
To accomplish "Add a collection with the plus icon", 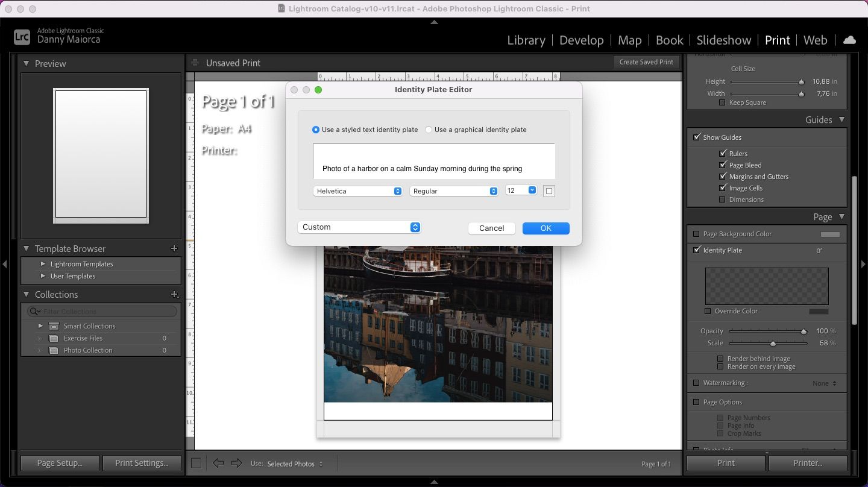I will [x=174, y=294].
